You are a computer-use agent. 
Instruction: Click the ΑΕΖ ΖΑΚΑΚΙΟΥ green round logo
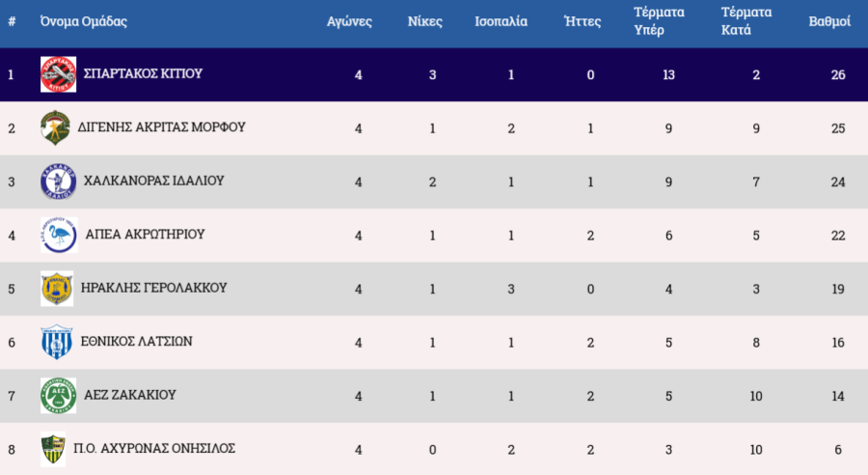click(x=58, y=396)
